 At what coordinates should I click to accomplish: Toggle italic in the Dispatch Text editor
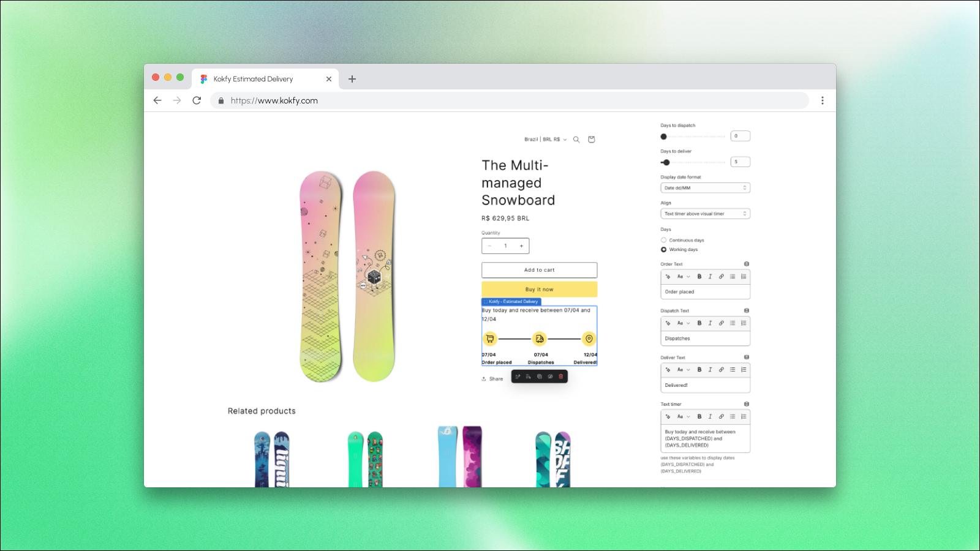pyautogui.click(x=710, y=323)
